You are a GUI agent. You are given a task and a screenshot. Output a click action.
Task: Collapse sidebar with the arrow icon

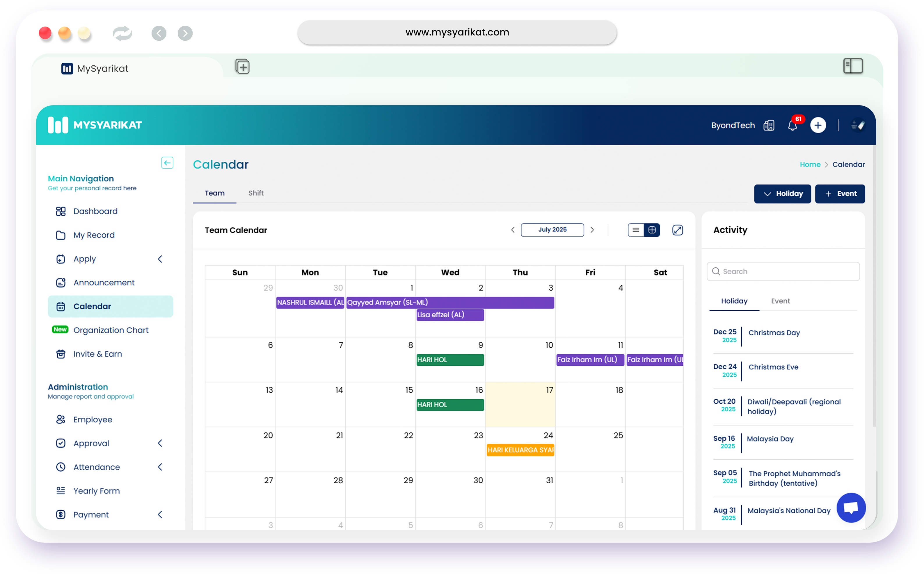click(167, 163)
